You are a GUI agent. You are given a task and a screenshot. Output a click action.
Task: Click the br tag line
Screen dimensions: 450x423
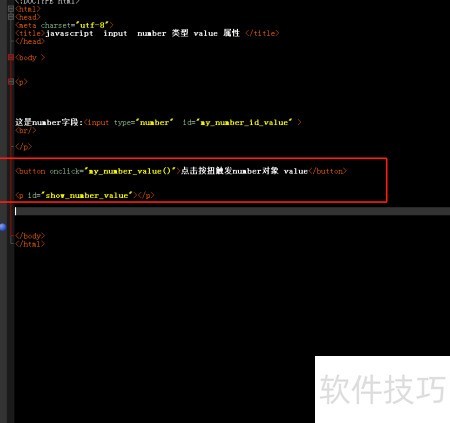click(x=26, y=131)
